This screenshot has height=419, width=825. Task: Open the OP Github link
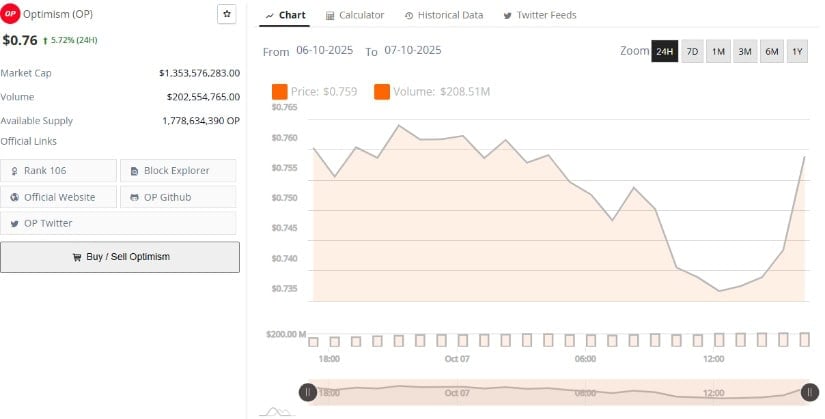(x=178, y=197)
